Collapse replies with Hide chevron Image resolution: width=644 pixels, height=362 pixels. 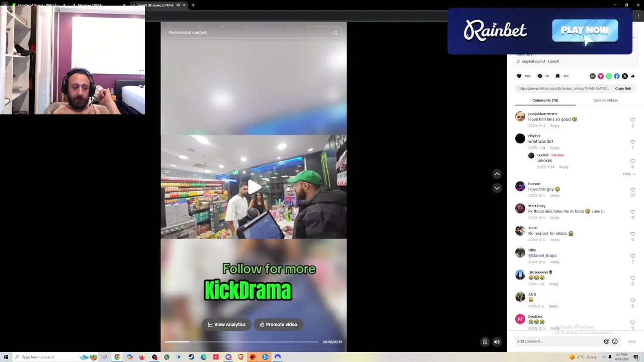tap(629, 174)
